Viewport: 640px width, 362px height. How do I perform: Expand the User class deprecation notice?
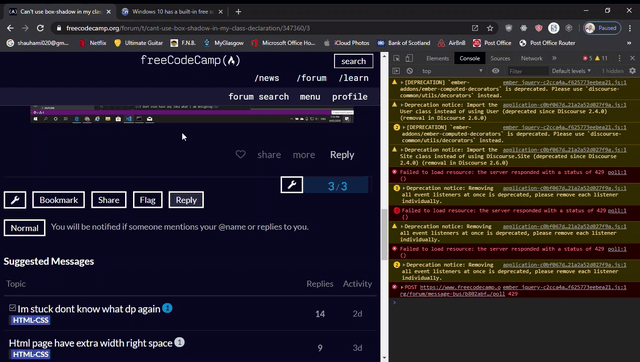pyautogui.click(x=402, y=105)
